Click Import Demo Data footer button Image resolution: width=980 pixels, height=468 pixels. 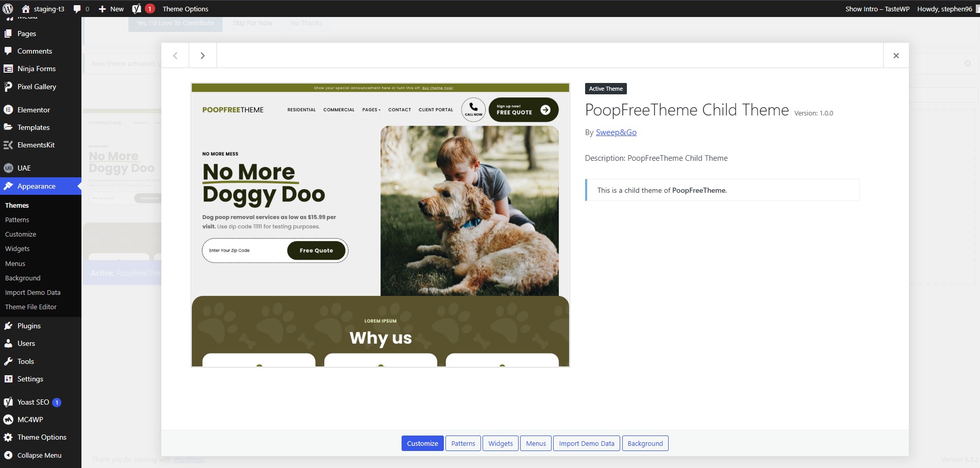(587, 443)
